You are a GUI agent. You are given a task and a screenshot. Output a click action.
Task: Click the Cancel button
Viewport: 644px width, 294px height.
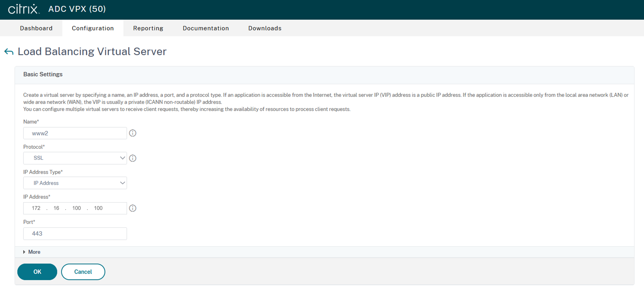83,272
